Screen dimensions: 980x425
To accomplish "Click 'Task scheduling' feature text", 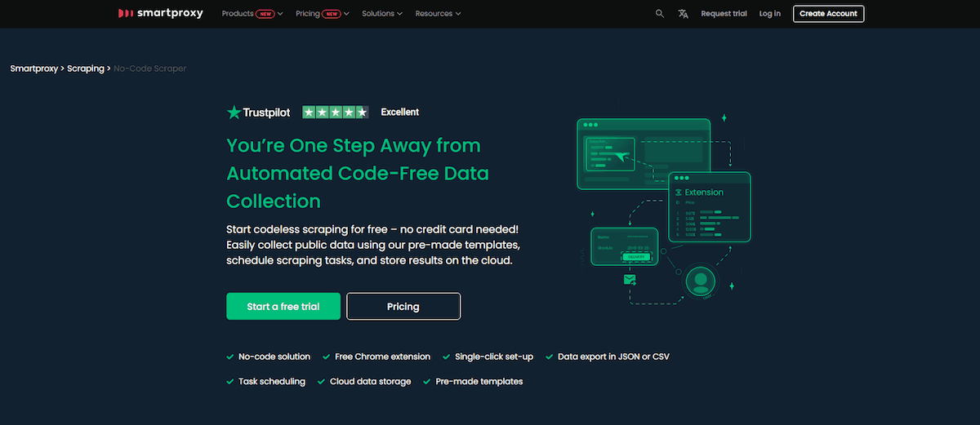I will (x=272, y=381).
